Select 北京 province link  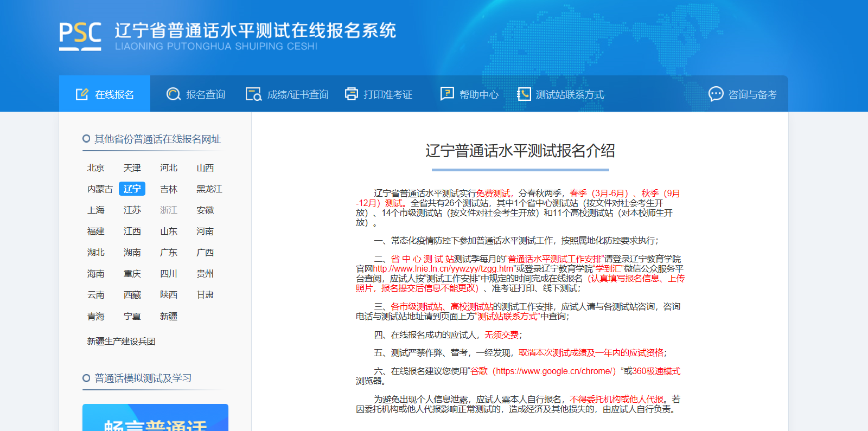[x=96, y=168]
